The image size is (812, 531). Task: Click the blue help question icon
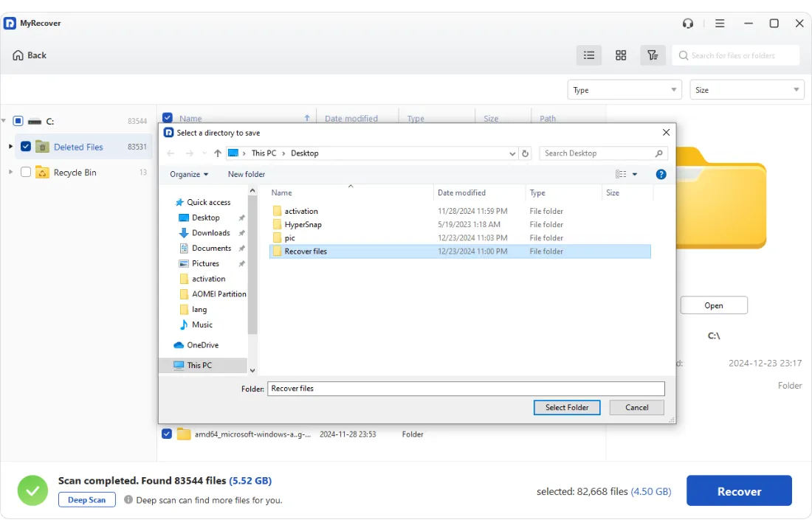click(661, 175)
